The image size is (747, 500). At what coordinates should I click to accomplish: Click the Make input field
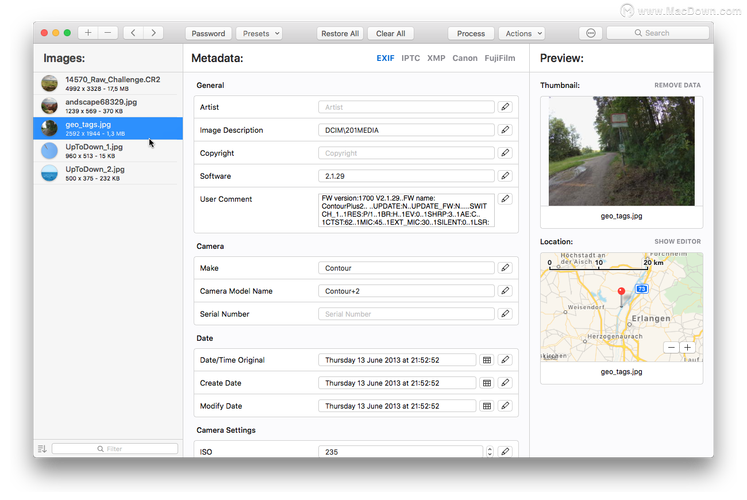click(406, 268)
